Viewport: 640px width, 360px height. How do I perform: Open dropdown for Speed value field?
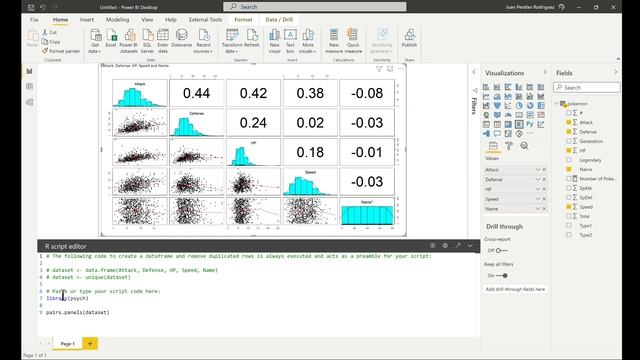pos(538,199)
